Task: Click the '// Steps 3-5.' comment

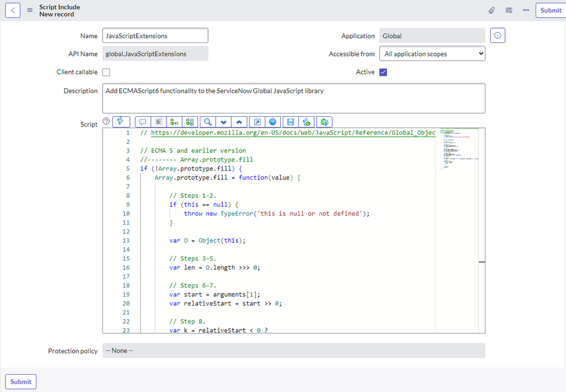Action: (x=193, y=259)
